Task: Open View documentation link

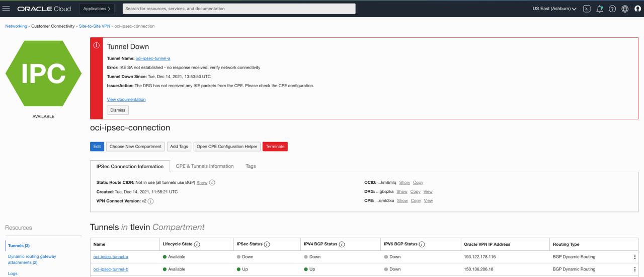Action: 126,100
